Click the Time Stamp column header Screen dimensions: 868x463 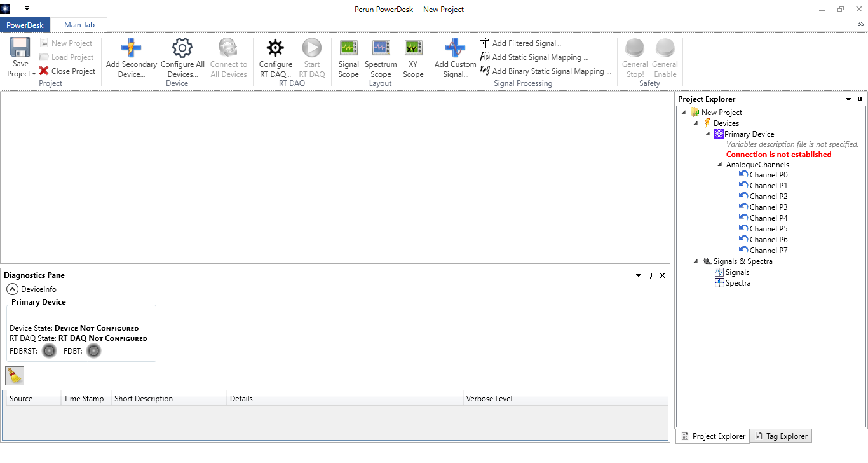pyautogui.click(x=84, y=399)
